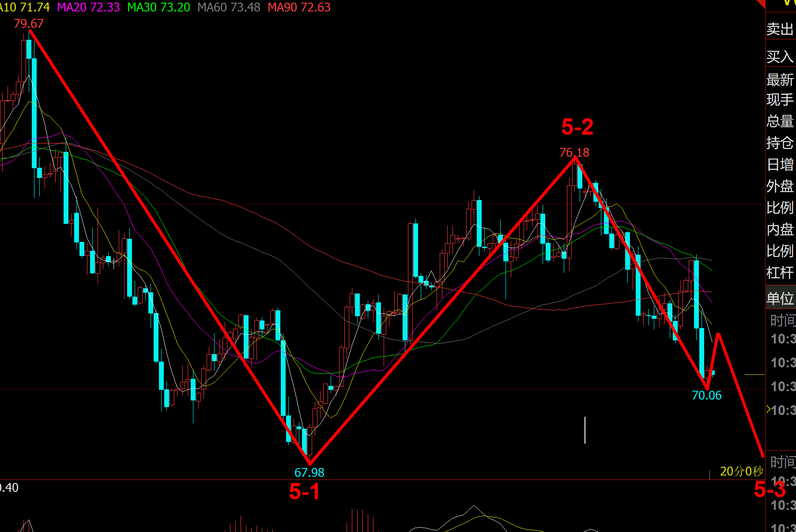Click the 比例 label beneath 内盘
Viewport: 796px width, 532px height.
[780, 251]
